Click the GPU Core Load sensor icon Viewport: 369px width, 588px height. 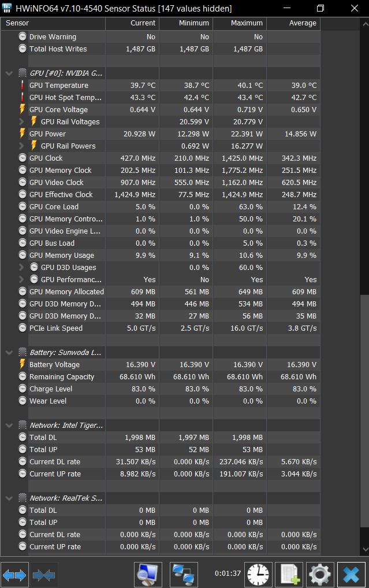[23, 206]
